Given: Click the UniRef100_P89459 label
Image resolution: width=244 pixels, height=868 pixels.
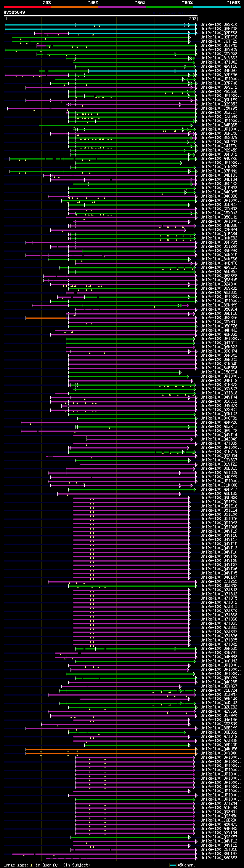Looking at the screenshot, I should click(219, 150).
